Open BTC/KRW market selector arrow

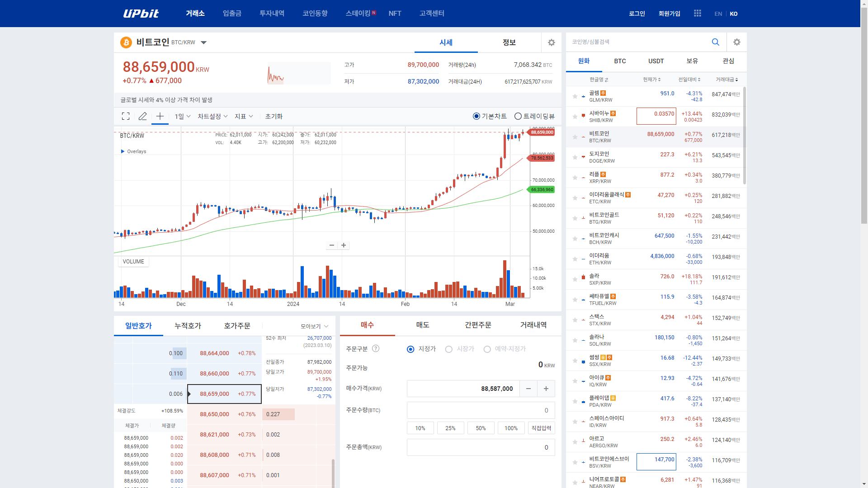coord(203,42)
